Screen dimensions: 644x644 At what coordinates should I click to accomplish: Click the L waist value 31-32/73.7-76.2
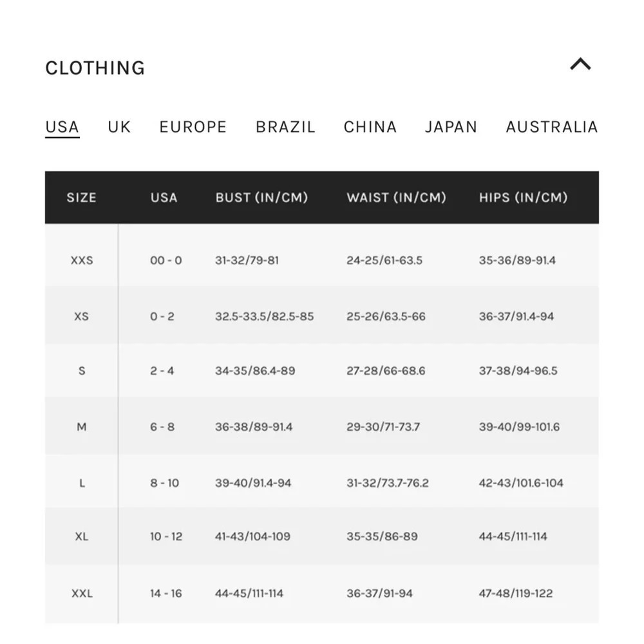[x=387, y=482]
